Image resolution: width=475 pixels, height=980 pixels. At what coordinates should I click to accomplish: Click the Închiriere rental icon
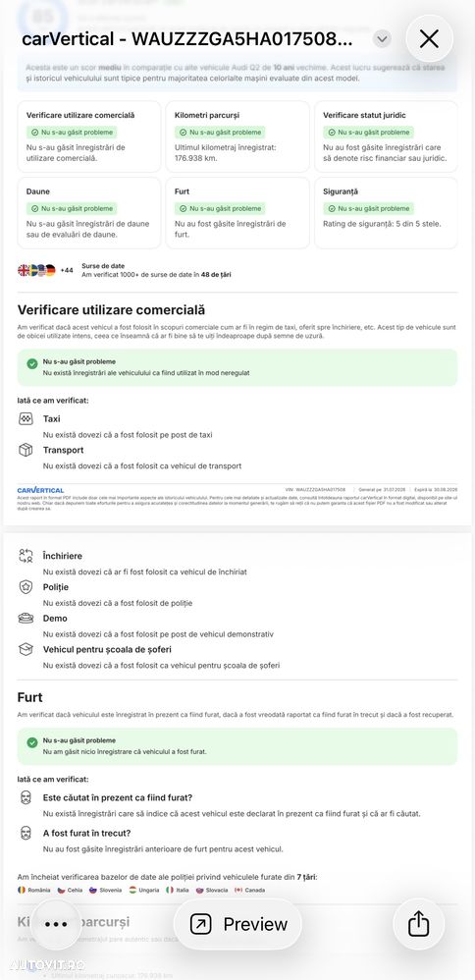[26, 556]
